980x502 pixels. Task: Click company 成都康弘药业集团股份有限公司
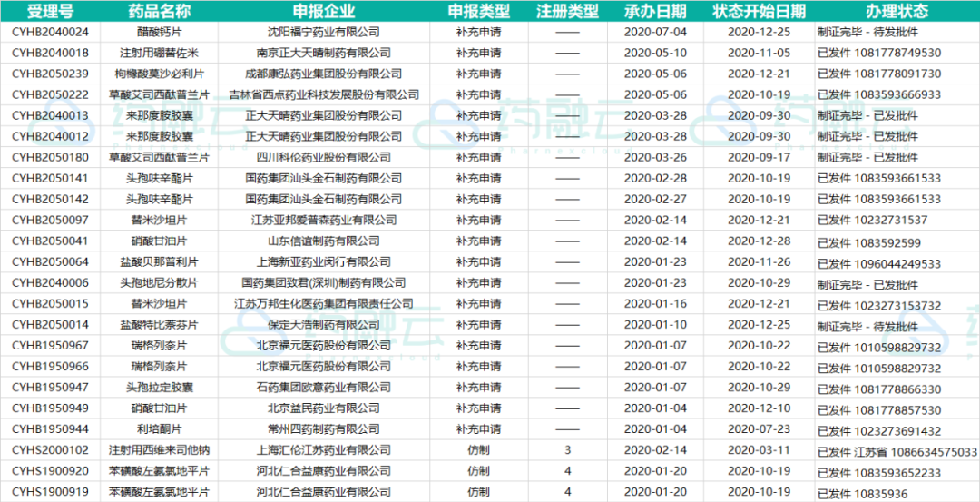click(x=324, y=74)
